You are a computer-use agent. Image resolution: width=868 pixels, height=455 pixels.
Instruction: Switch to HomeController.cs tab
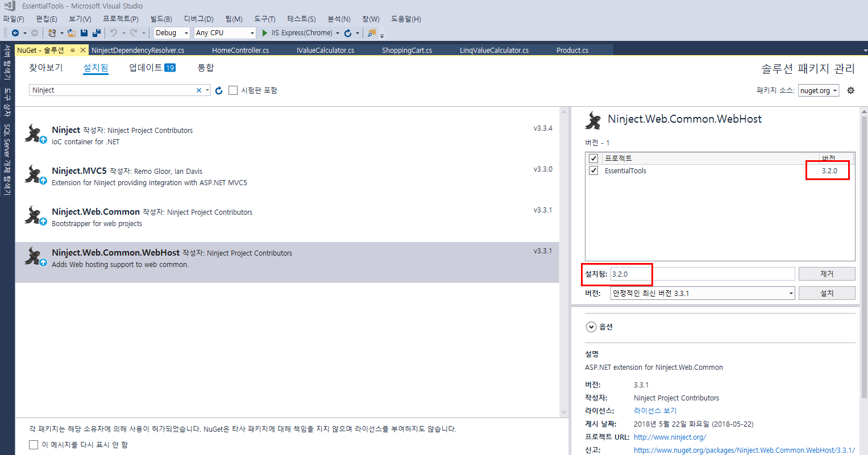click(240, 50)
